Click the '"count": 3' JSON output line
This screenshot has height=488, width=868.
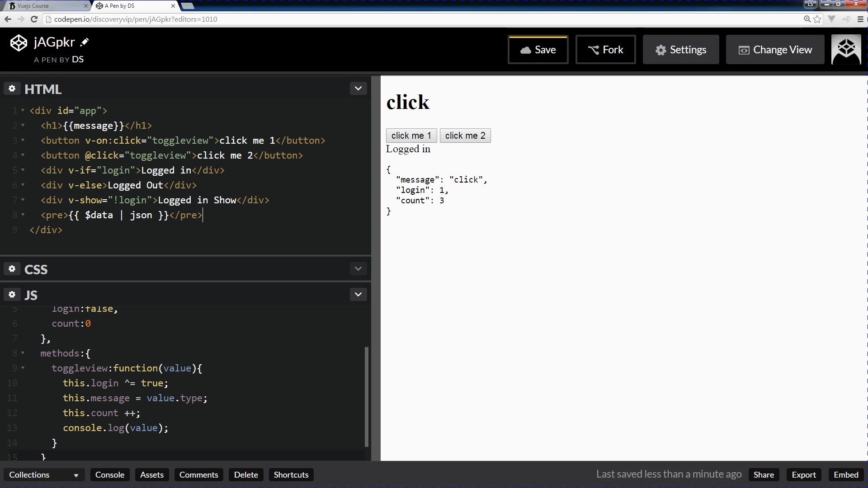tap(420, 200)
